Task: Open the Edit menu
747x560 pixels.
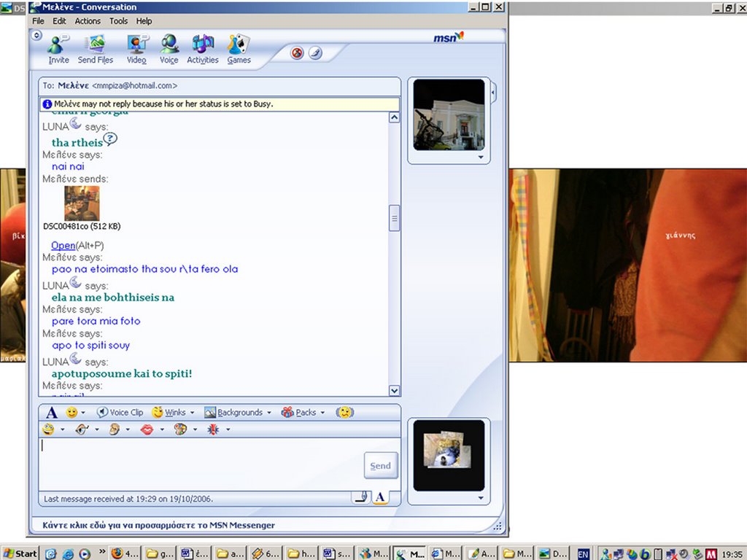Action: (59, 21)
